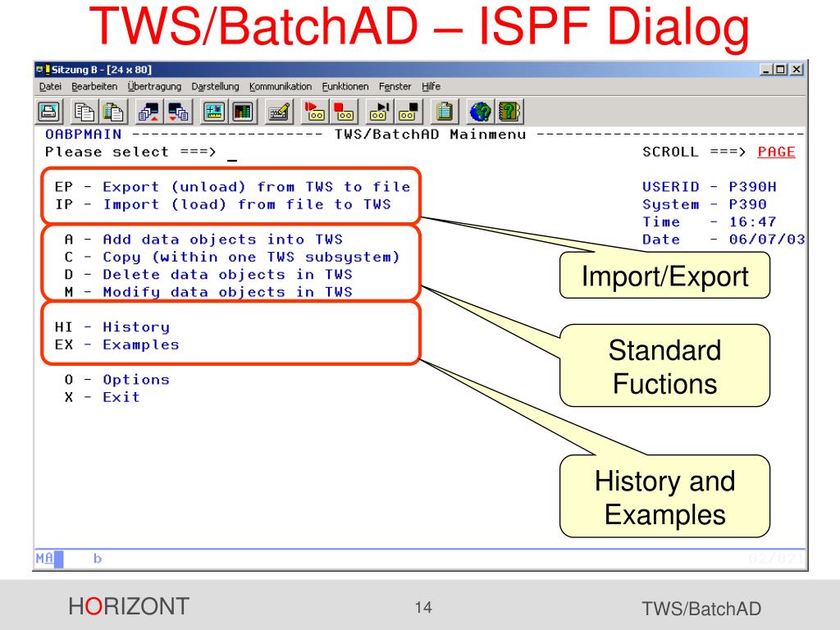Open the Fenster menu
The width and height of the screenshot is (840, 630).
coord(395,86)
